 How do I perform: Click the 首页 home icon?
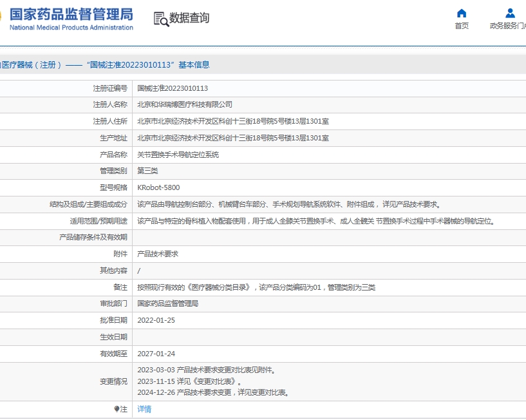(462, 14)
